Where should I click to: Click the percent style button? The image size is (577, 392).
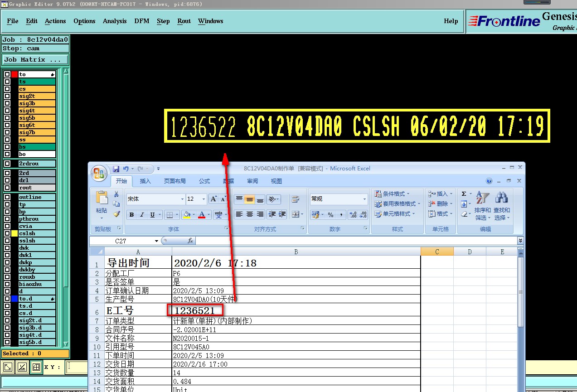click(330, 215)
